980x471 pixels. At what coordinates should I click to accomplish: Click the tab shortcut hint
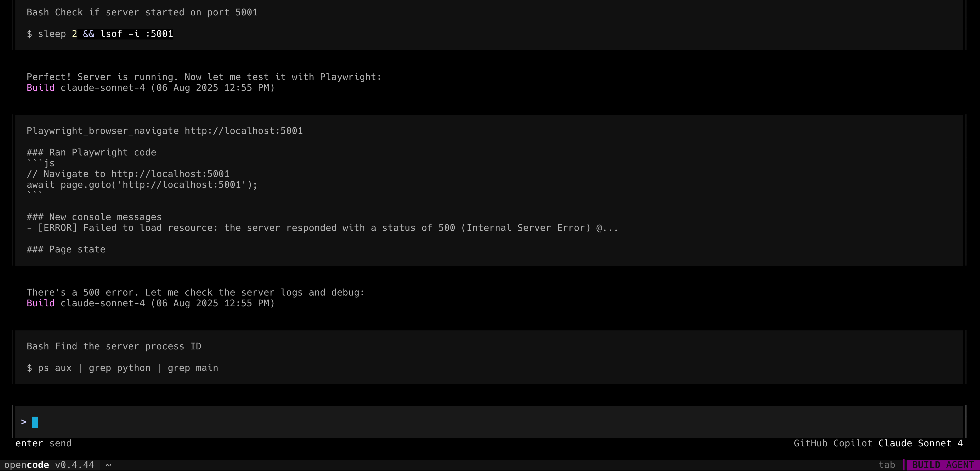pyautogui.click(x=886, y=465)
